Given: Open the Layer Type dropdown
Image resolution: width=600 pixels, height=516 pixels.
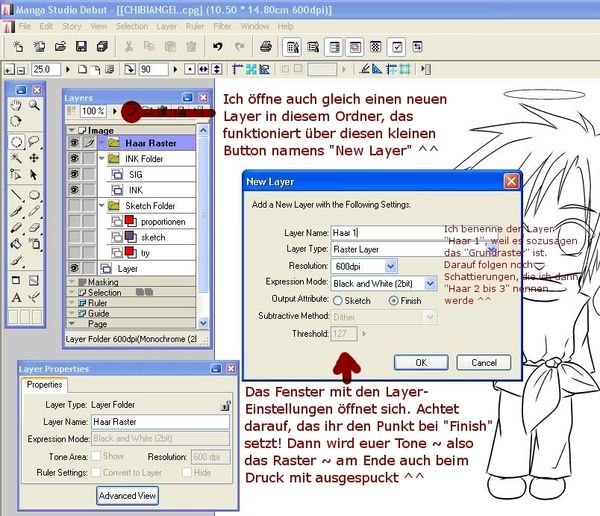Looking at the screenshot, I should pos(491,250).
